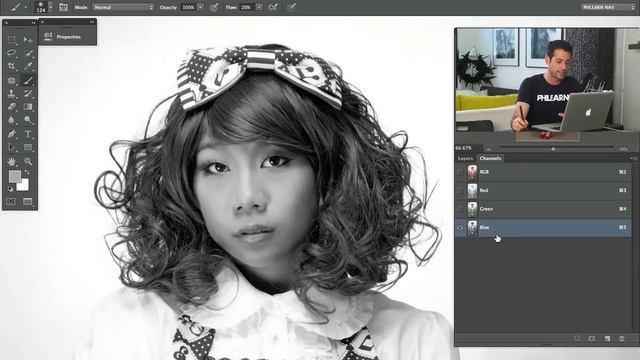Click the navigator zoom slider handle
This screenshot has width=640, height=360.
point(553,149)
